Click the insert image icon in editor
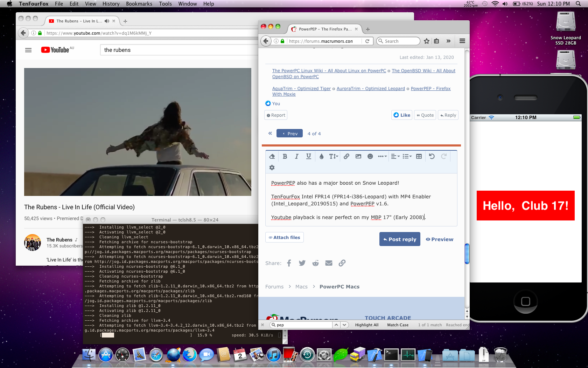 [358, 156]
